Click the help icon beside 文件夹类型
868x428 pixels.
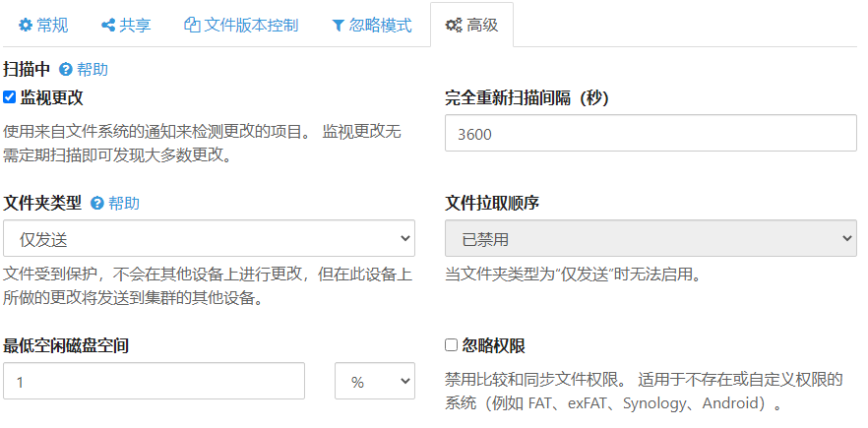[x=97, y=204]
